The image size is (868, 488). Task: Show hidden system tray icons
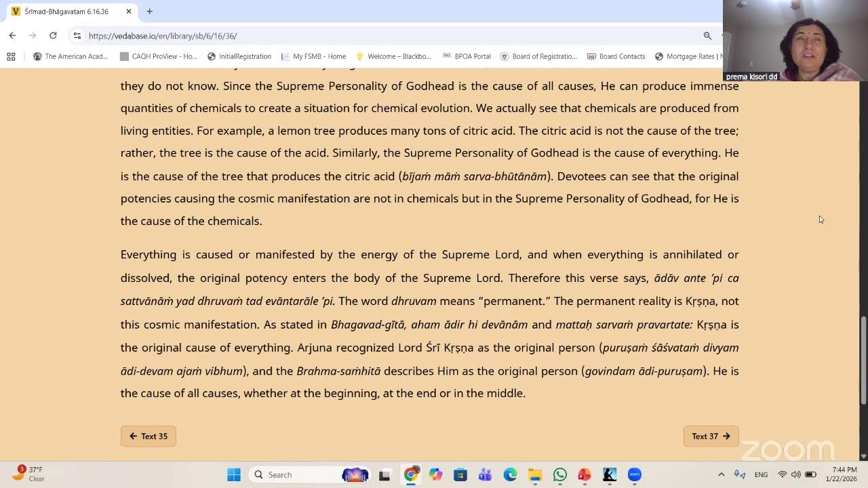722,474
